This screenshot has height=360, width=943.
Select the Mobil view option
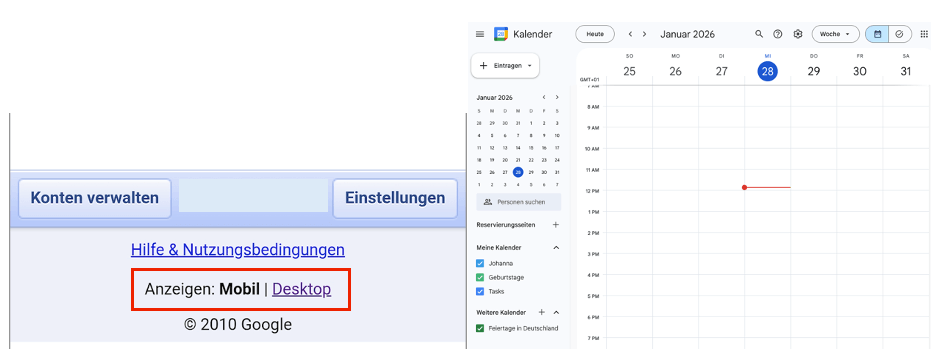[x=239, y=290]
